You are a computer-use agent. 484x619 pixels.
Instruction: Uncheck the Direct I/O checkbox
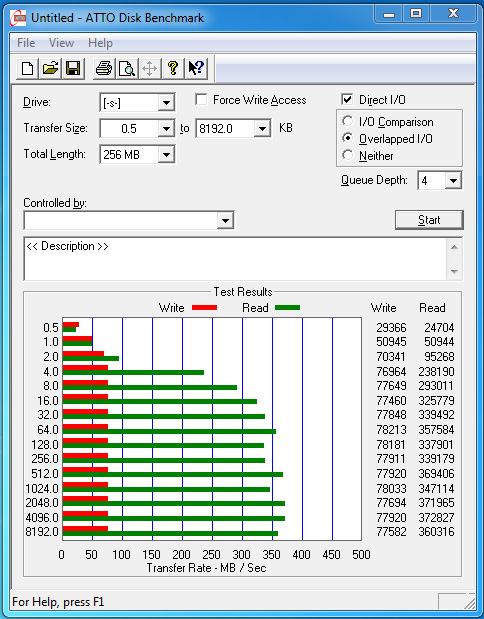[347, 99]
